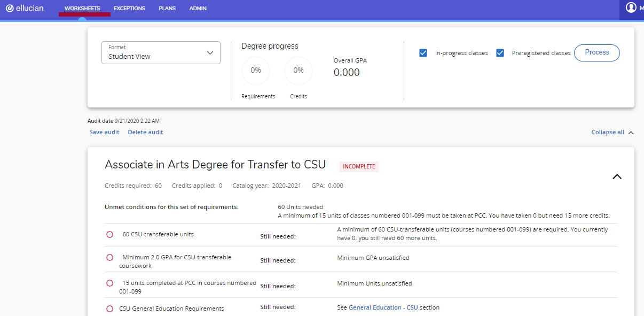Screen dimensions: 644x316
Task: Click the Save audit link
Action: [104, 132]
